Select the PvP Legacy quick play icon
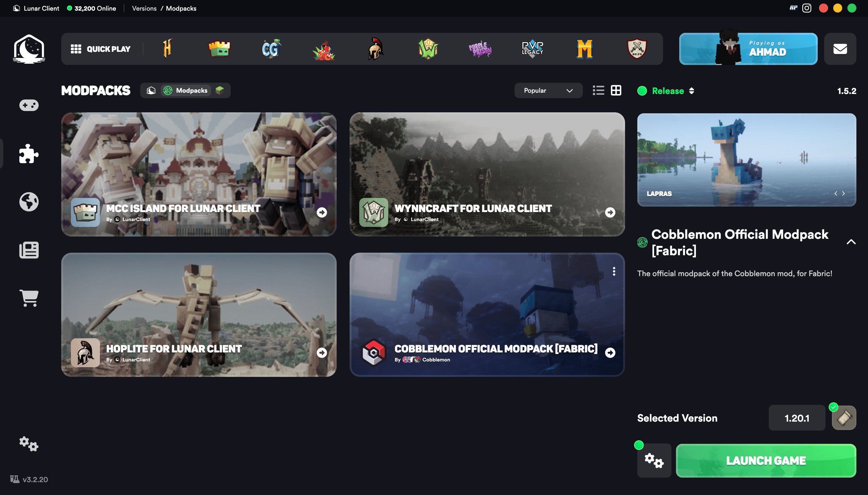The height and width of the screenshot is (495, 868). tap(533, 49)
